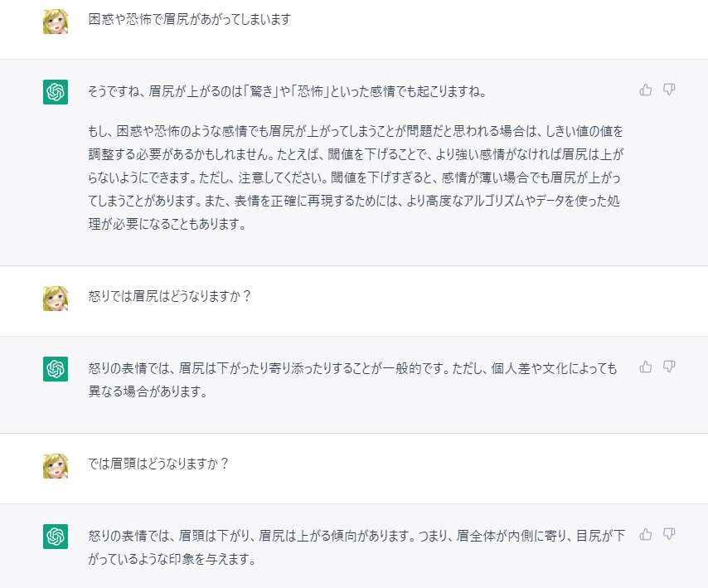The image size is (708, 588).
Task: Thumbs down the 眉頭は下がり answer
Action: pos(669,534)
